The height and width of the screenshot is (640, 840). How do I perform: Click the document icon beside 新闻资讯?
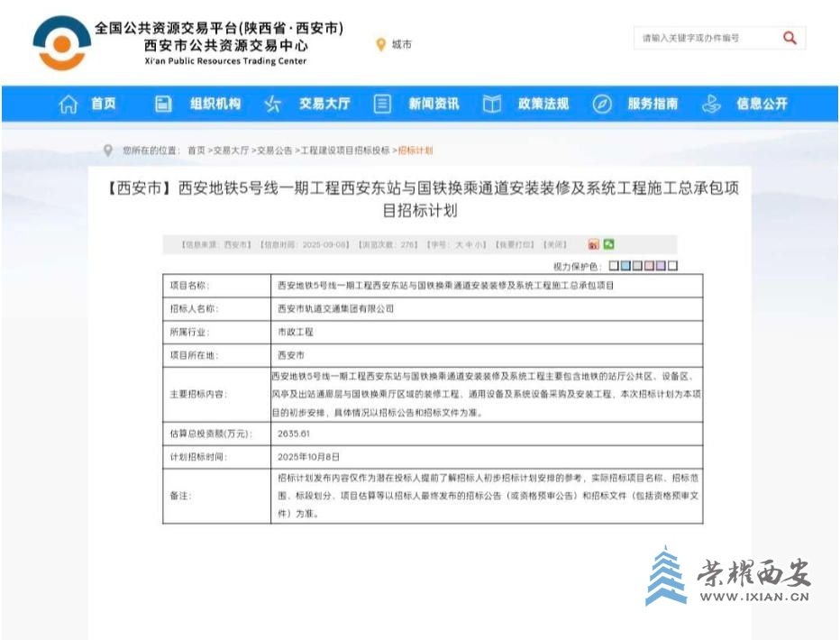pyautogui.click(x=382, y=104)
